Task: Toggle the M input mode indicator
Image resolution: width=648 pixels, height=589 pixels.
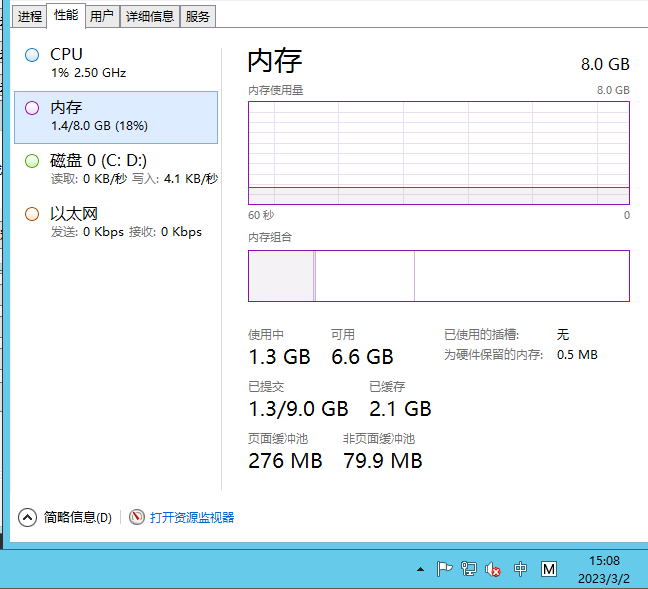Action: (x=548, y=569)
